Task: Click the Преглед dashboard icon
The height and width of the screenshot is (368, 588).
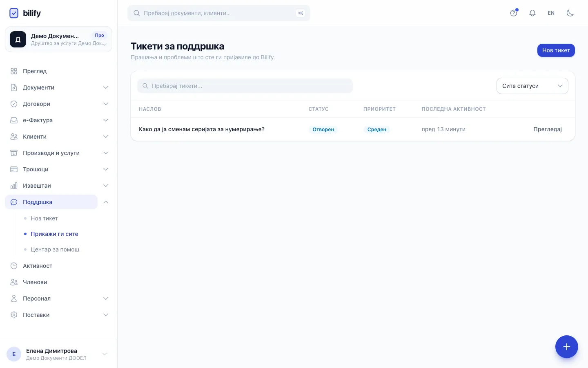Action: click(x=14, y=71)
